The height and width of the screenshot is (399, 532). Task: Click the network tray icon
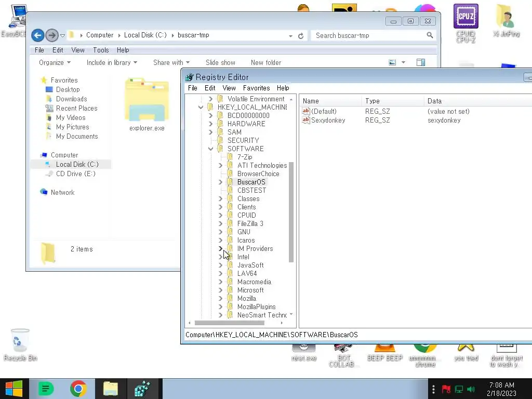(x=459, y=389)
